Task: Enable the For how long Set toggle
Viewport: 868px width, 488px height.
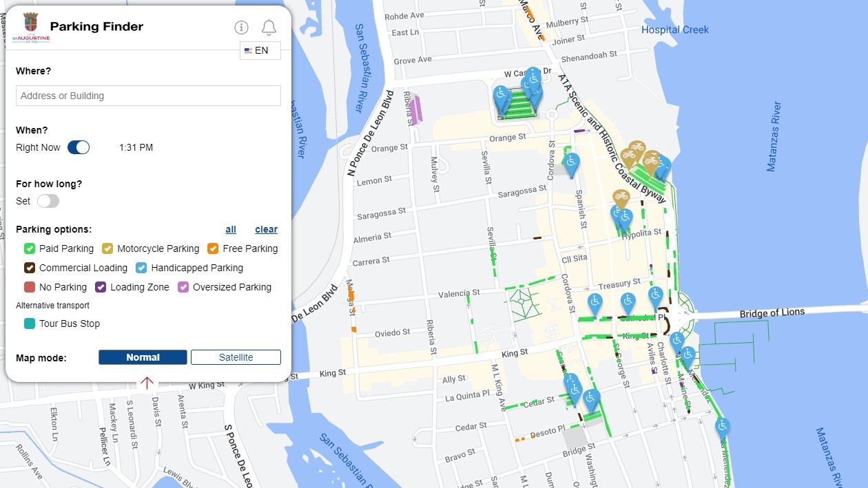Action: tap(48, 201)
